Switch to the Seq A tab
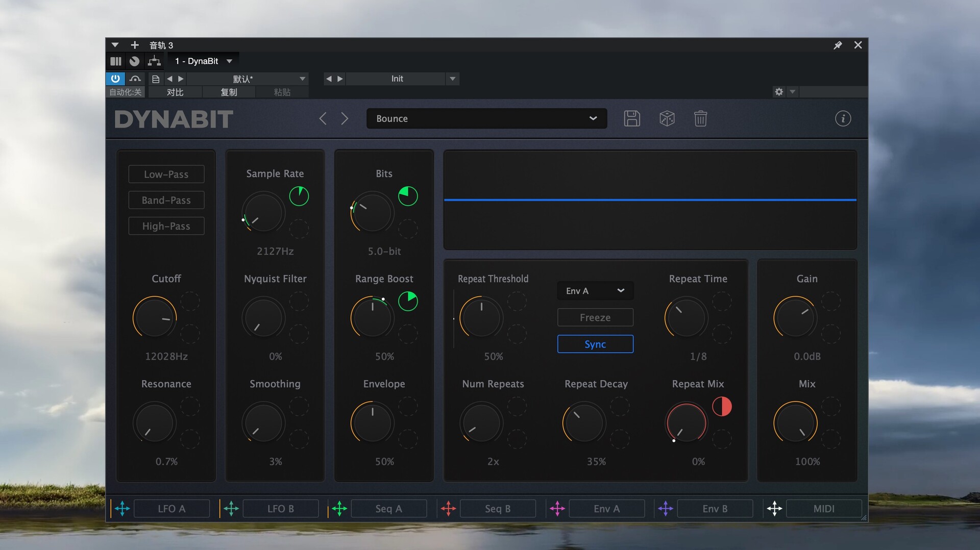Image resolution: width=980 pixels, height=550 pixels. coord(388,509)
